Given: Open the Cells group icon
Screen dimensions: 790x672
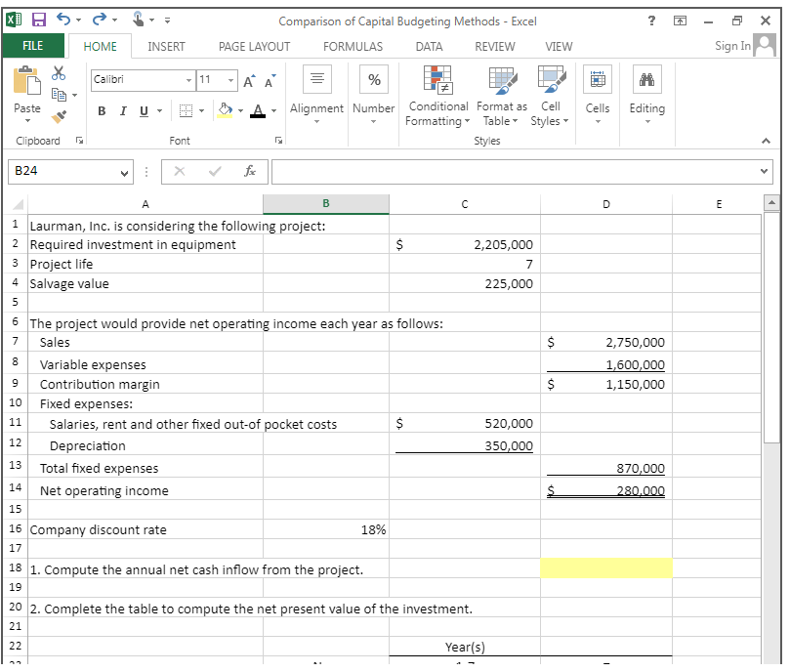Looking at the screenshot, I should coord(598,79).
